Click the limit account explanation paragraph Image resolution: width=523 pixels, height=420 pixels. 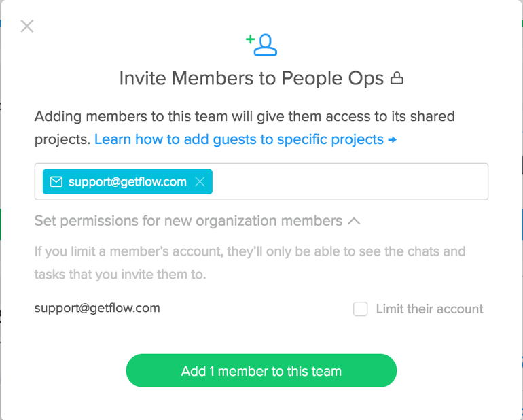(x=250, y=263)
